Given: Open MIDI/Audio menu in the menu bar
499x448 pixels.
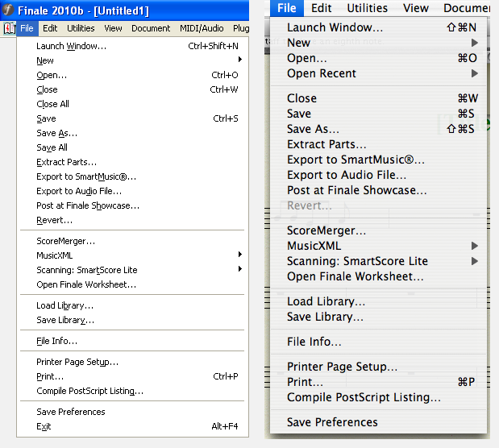Looking at the screenshot, I should coord(202,28).
